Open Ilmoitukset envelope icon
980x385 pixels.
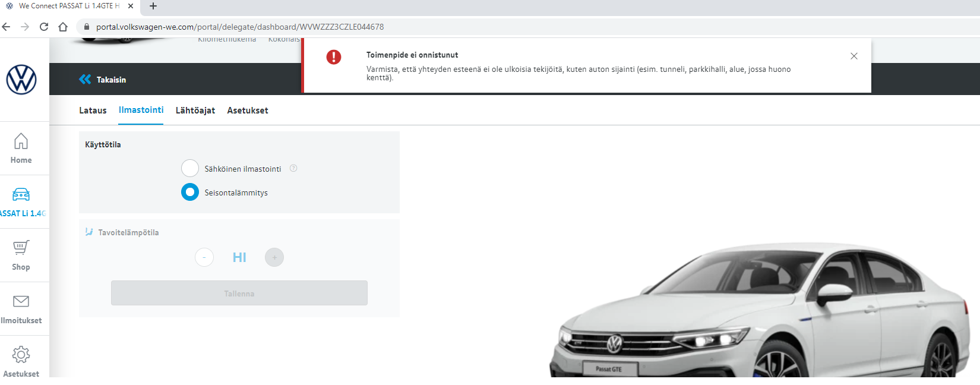click(x=21, y=301)
